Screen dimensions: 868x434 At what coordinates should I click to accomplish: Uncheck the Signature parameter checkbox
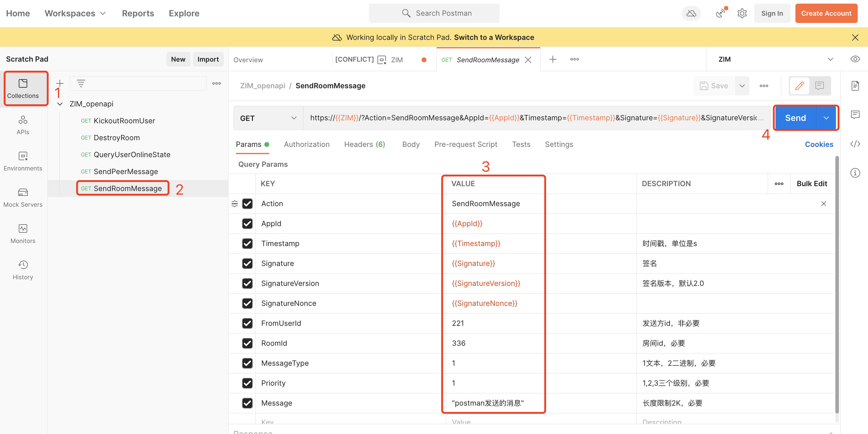pos(247,264)
